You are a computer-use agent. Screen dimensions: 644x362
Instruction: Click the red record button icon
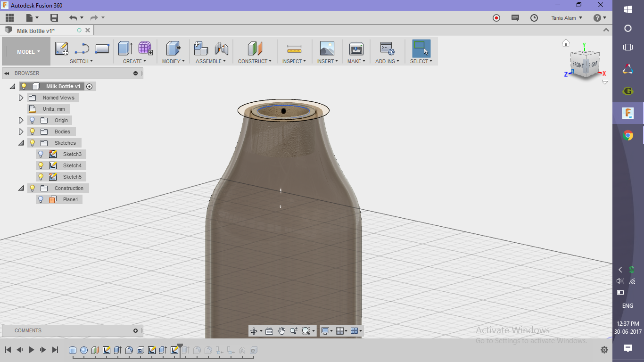coord(496,18)
